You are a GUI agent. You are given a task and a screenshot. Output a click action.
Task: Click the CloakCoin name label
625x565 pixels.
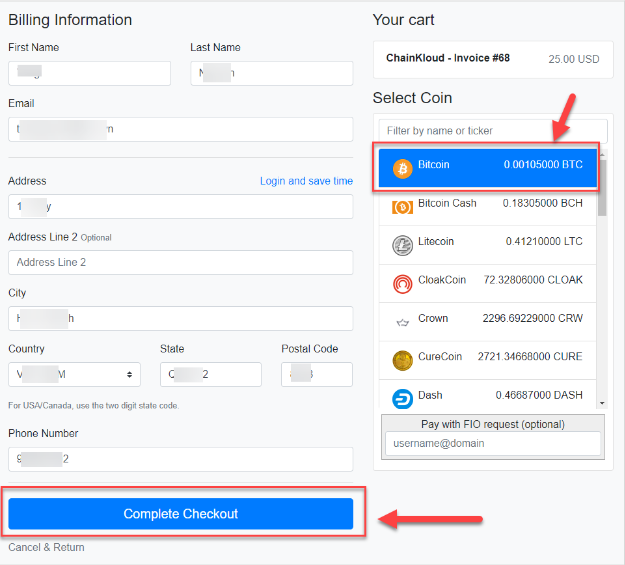(442, 280)
